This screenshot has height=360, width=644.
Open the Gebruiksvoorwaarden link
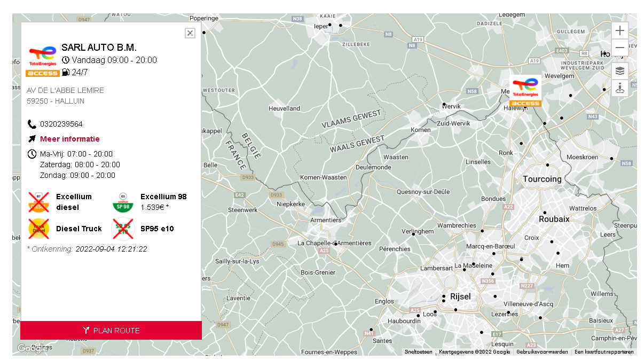(x=542, y=352)
